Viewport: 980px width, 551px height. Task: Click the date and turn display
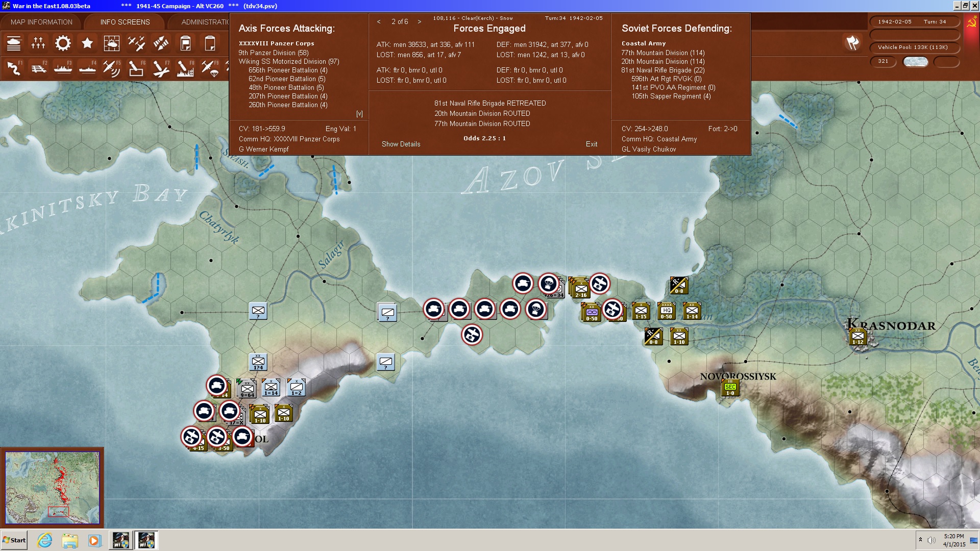coord(915,21)
